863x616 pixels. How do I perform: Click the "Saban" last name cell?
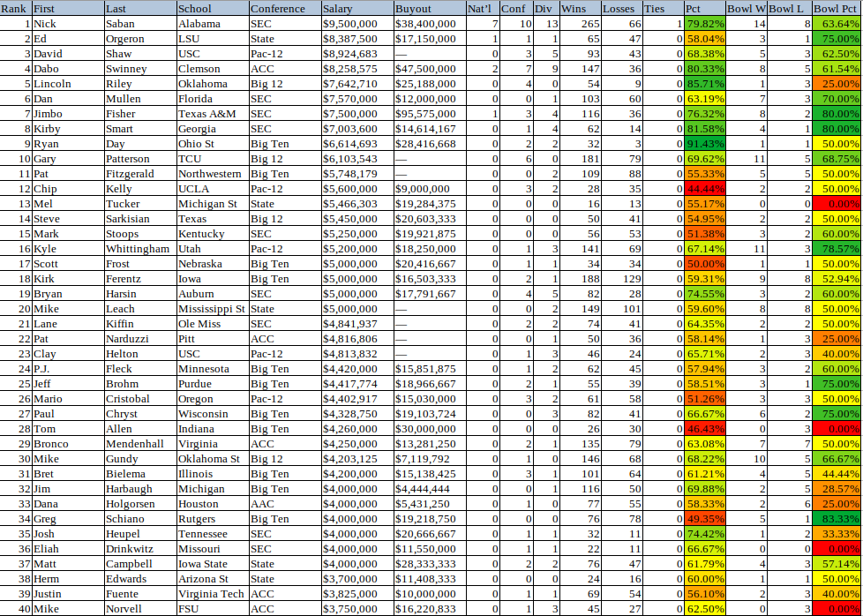tap(140, 24)
